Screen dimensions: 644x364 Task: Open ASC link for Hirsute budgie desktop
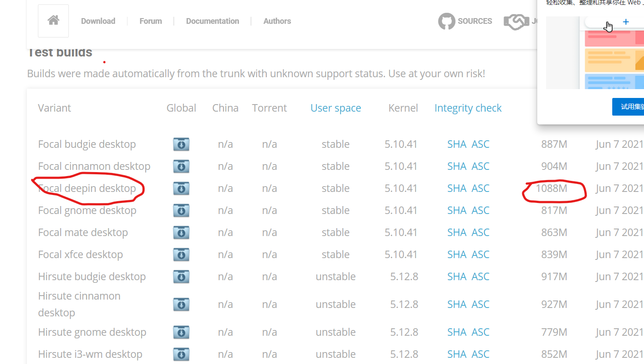(x=480, y=277)
